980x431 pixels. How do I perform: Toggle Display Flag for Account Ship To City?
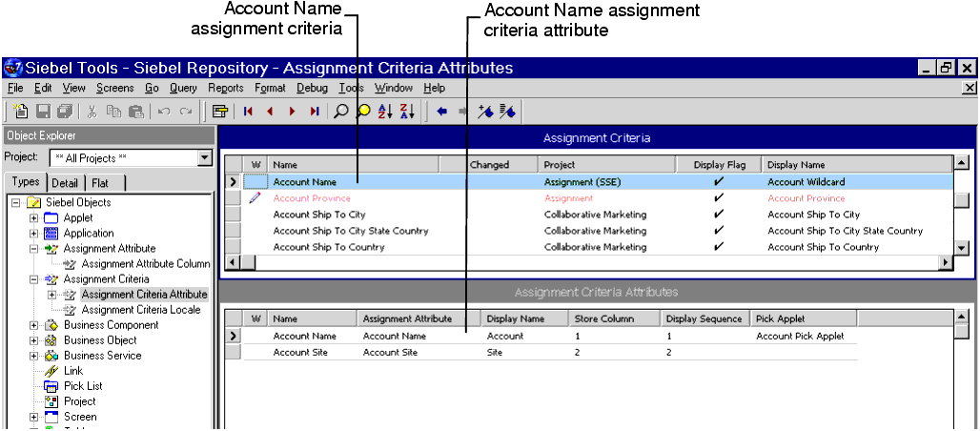[x=719, y=214]
